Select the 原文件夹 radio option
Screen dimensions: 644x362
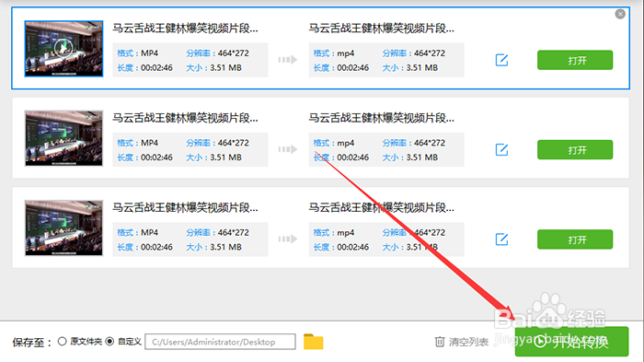[62, 342]
